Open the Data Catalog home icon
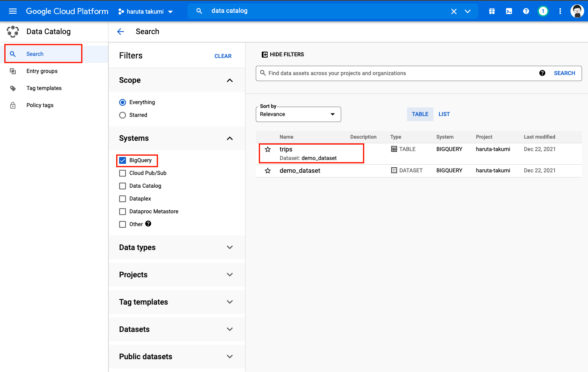Image resolution: width=588 pixels, height=372 pixels. (13, 31)
